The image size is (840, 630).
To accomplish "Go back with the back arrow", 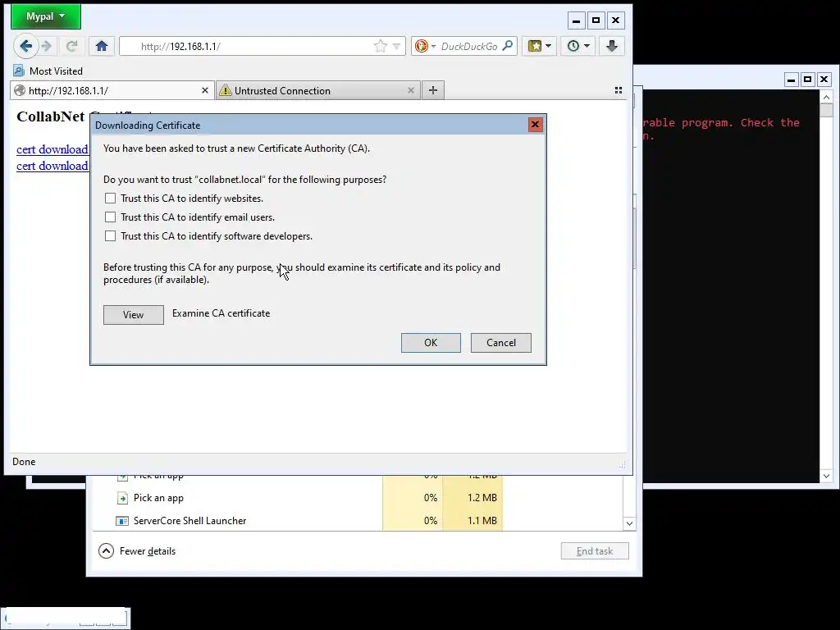I will click(25, 46).
